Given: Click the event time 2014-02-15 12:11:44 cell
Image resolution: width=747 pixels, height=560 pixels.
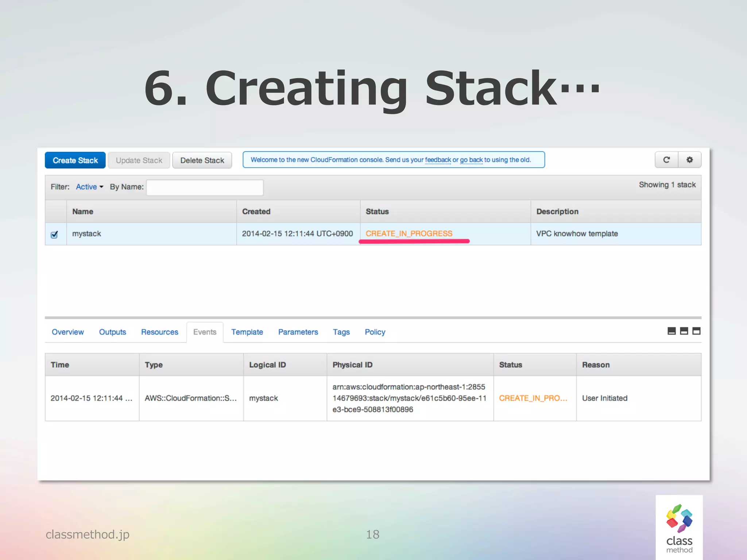Looking at the screenshot, I should tap(92, 398).
